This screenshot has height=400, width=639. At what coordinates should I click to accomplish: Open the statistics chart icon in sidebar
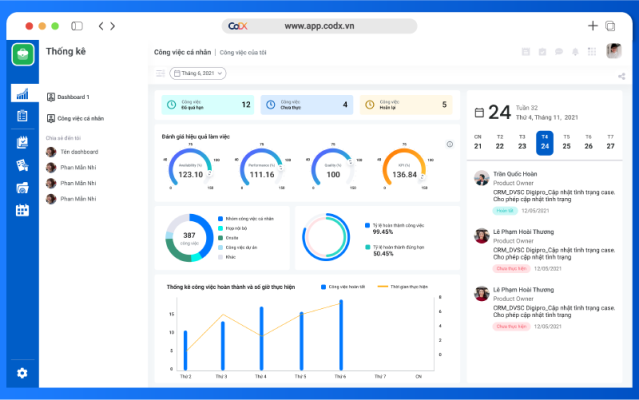[x=22, y=94]
